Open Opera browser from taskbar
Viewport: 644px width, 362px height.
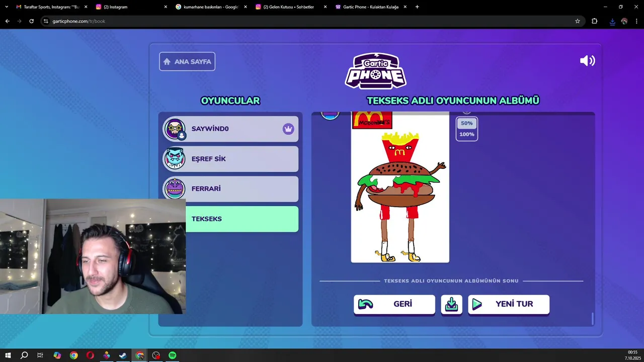click(x=90, y=355)
